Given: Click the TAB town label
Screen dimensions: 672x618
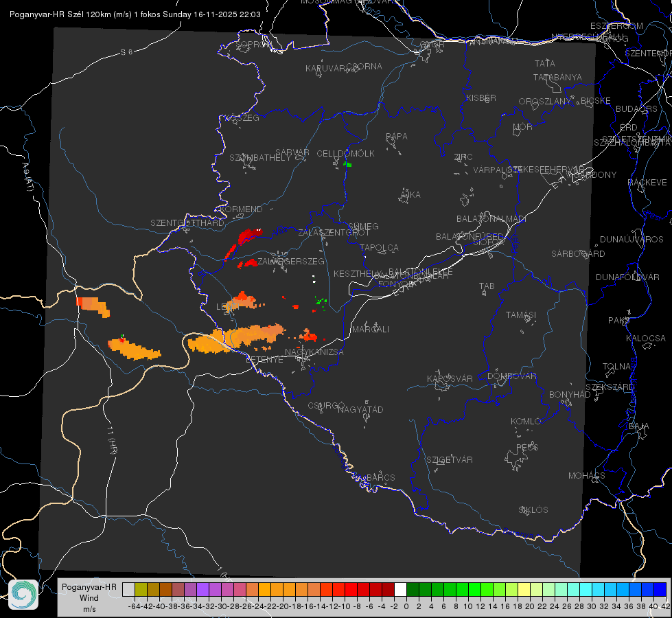Looking at the screenshot, I should click(487, 286).
